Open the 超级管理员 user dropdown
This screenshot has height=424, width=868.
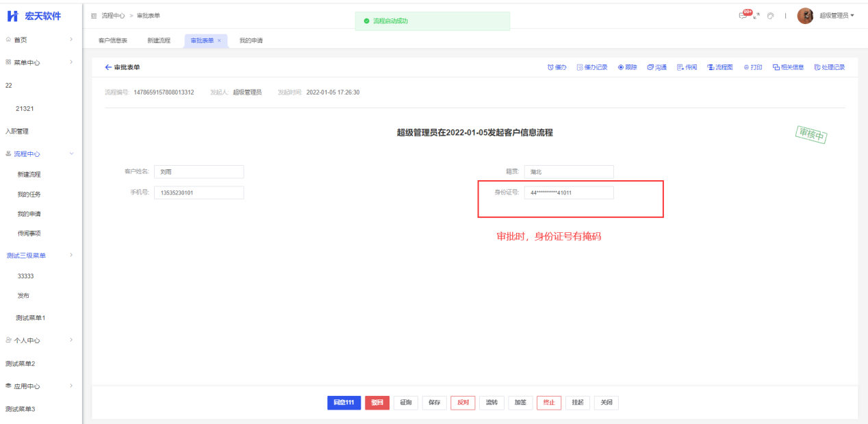coord(836,16)
